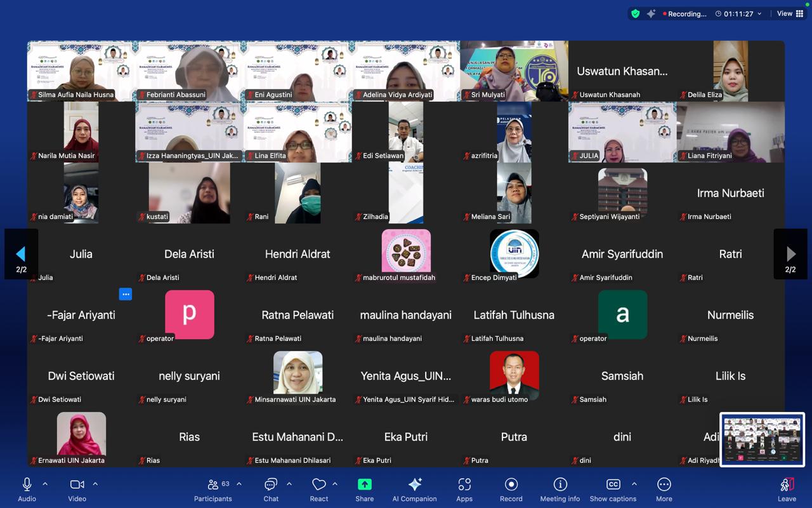This screenshot has height=508, width=812.
Task: Open the AI Companion panel
Action: [414, 489]
